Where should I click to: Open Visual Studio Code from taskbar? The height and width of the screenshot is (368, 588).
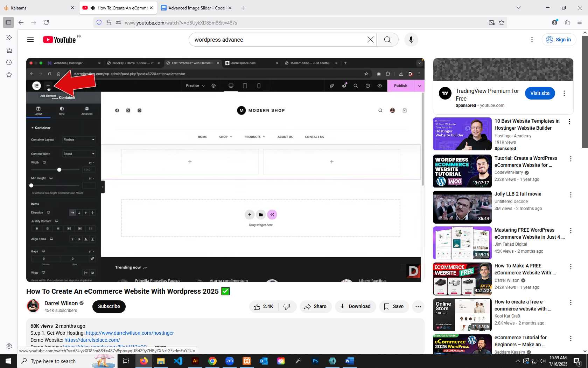(178, 361)
